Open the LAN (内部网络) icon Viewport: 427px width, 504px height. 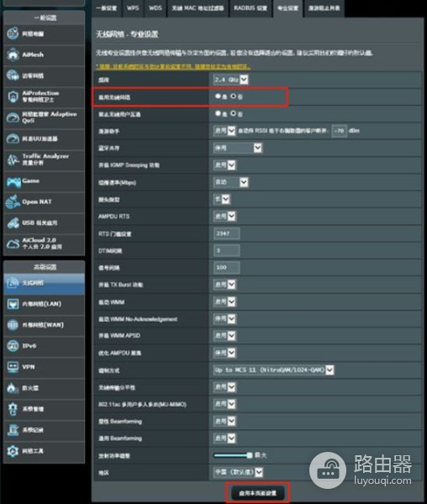[13, 304]
